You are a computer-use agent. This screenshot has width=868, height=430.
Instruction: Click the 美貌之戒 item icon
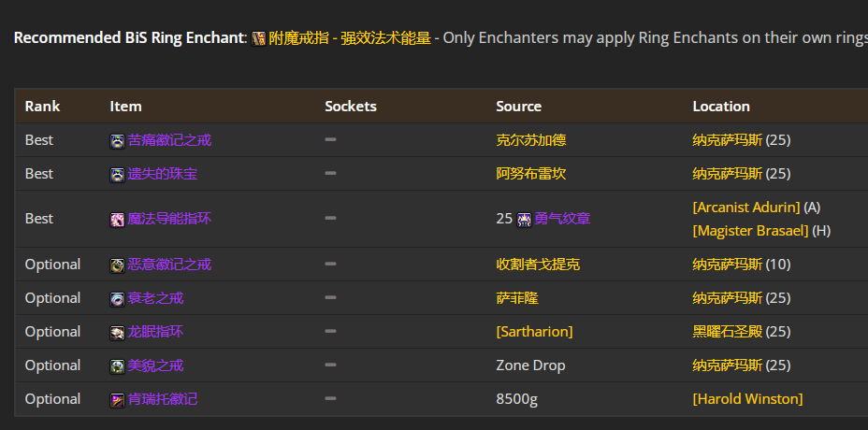(x=117, y=367)
